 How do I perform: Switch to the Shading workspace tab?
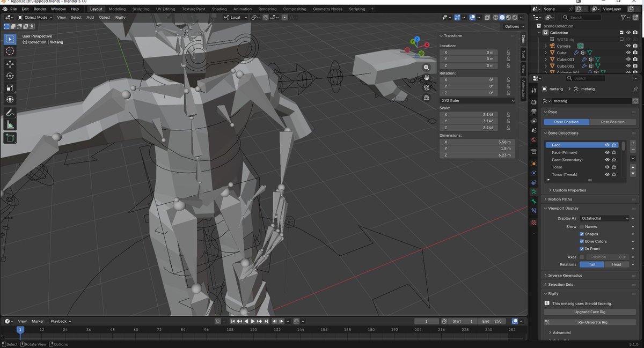[x=219, y=9]
